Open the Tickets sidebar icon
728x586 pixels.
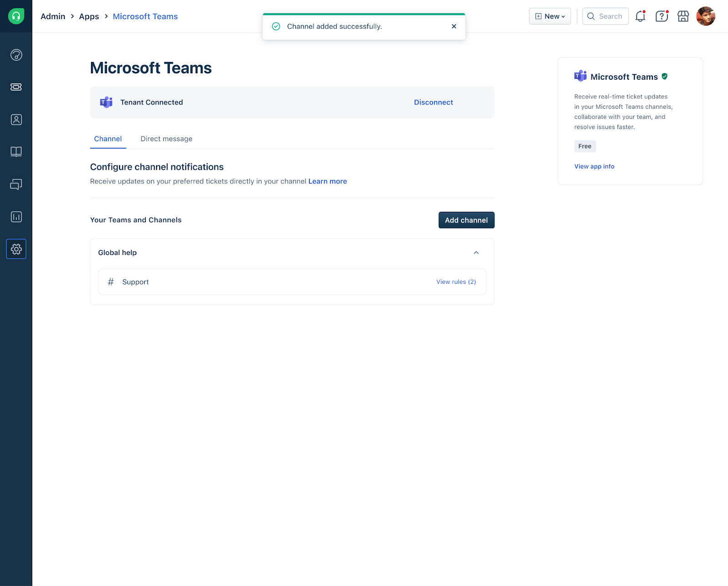click(x=16, y=87)
